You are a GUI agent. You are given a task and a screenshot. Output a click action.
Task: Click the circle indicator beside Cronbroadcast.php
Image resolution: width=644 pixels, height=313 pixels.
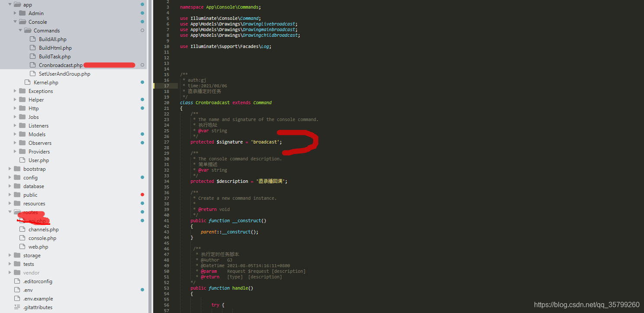[142, 65]
